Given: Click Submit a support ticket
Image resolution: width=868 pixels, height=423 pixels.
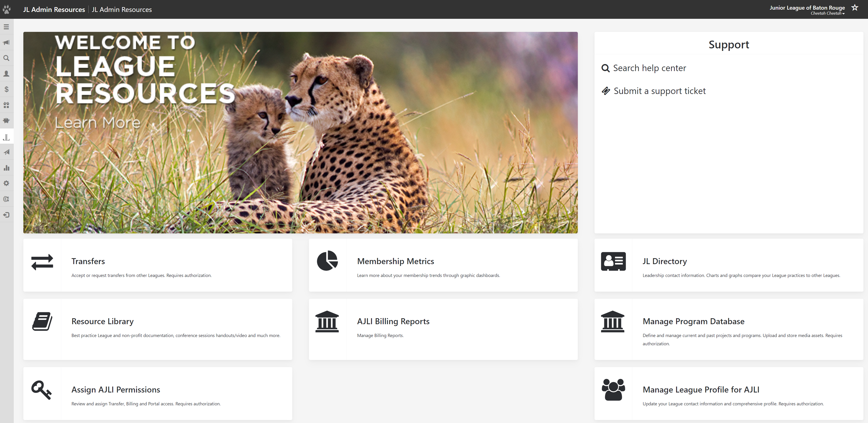Looking at the screenshot, I should point(659,91).
